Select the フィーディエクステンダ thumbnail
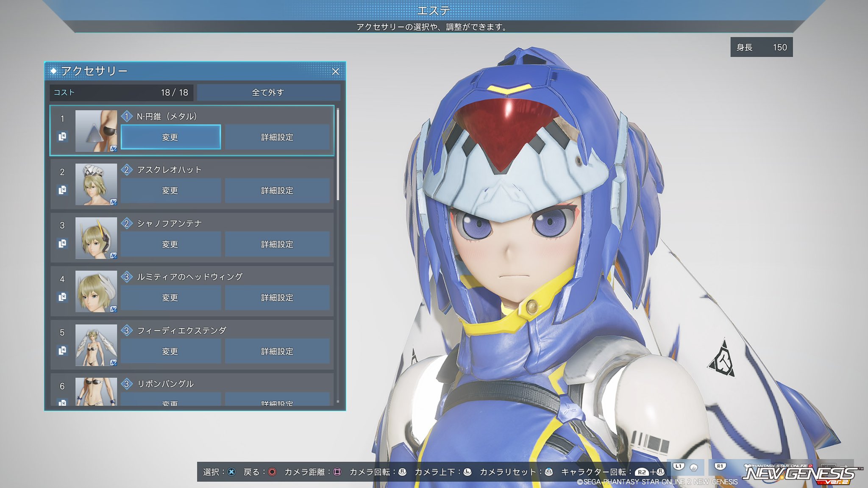The height and width of the screenshot is (488, 868). (96, 345)
